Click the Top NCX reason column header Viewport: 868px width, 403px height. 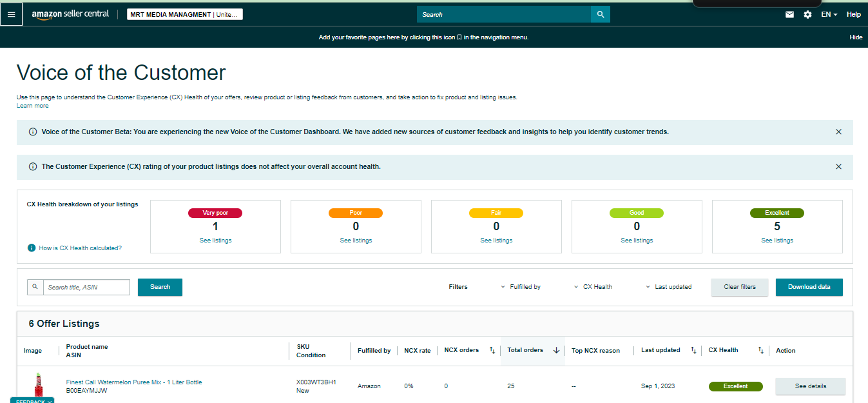[x=596, y=350]
